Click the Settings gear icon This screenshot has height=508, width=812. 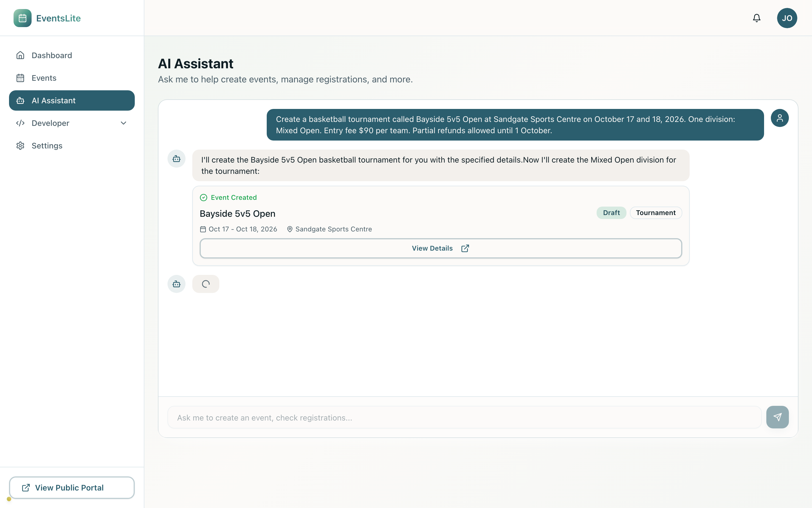[21, 145]
